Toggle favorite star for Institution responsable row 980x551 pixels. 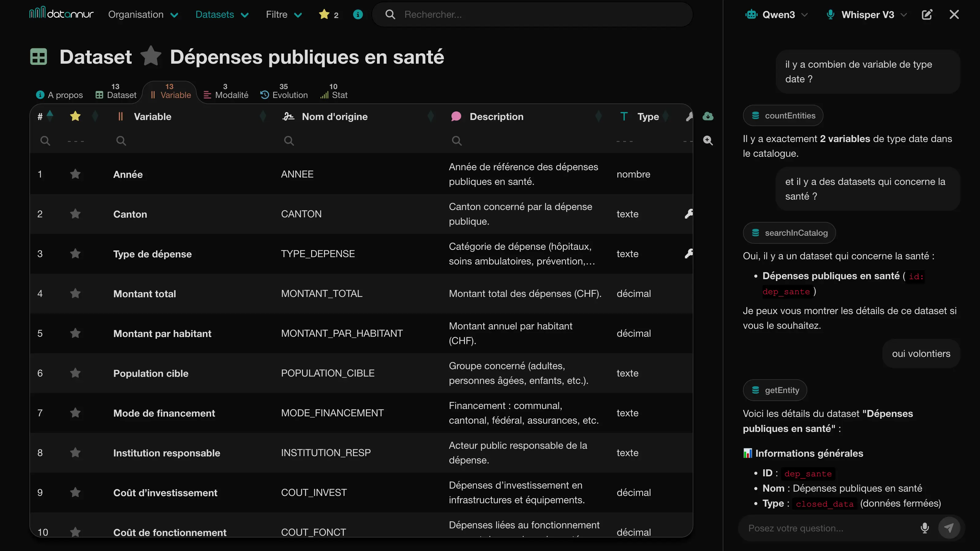75,452
